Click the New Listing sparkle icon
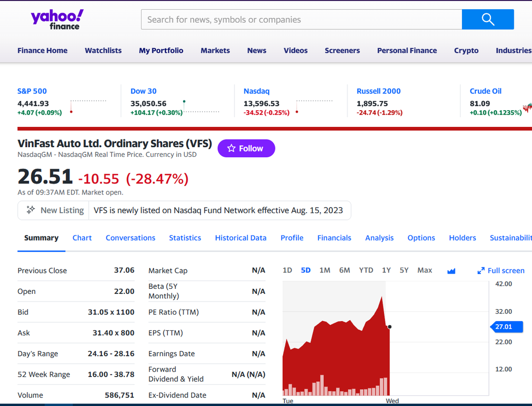This screenshot has width=532, height=406. tap(30, 210)
